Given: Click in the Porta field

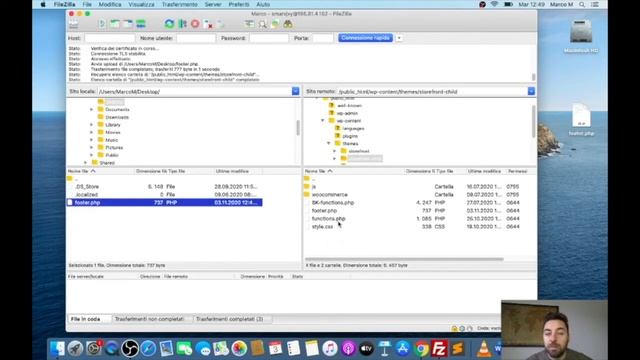Looking at the screenshot, I should point(323,38).
